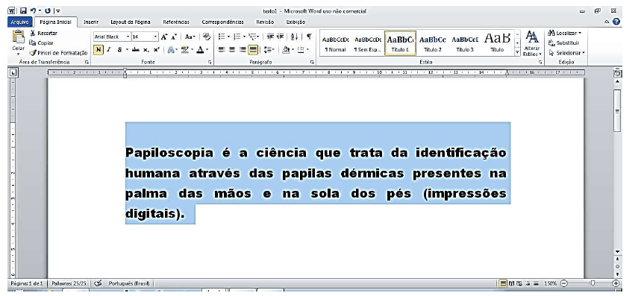
Task: Open the font size dropdown
Action: click(156, 37)
